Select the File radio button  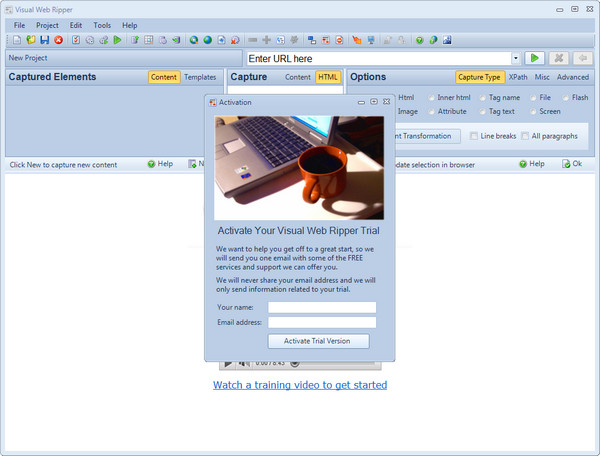pyautogui.click(x=533, y=98)
